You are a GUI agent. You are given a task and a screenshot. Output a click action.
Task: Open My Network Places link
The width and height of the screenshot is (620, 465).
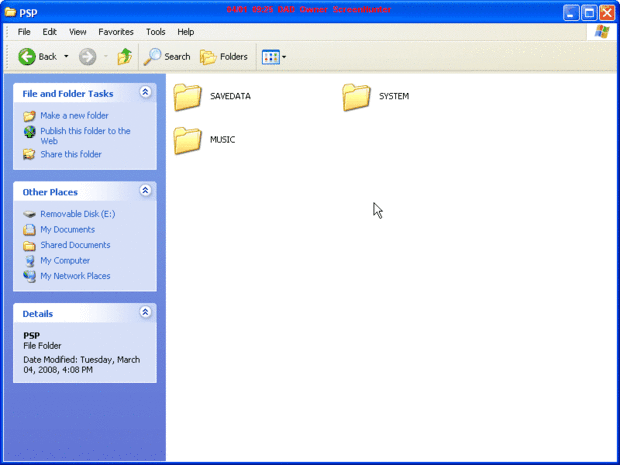75,276
